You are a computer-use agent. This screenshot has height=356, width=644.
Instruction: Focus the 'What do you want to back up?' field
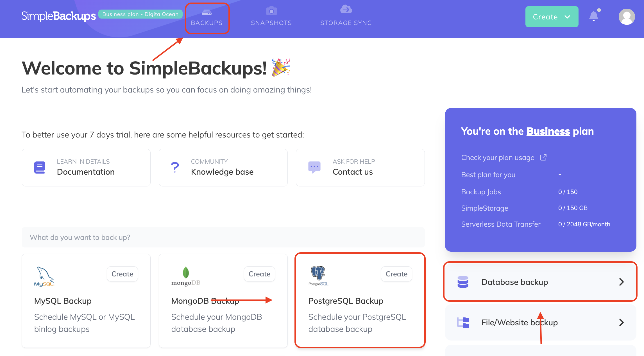[223, 237]
